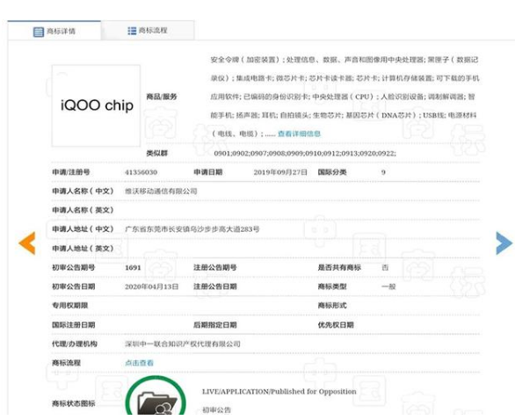Go to previous trademark with orange arrow

pos(27,243)
